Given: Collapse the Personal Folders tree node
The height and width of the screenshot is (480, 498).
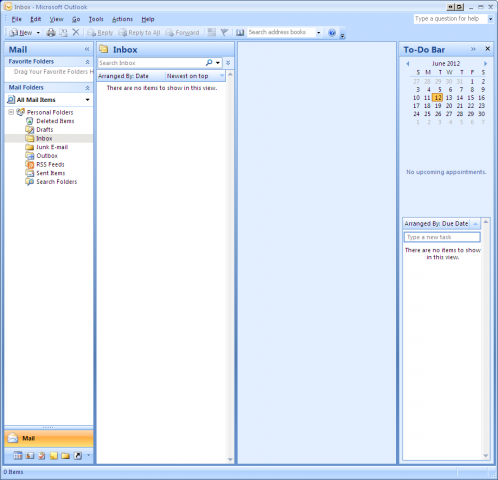Looking at the screenshot, I should coord(11,112).
